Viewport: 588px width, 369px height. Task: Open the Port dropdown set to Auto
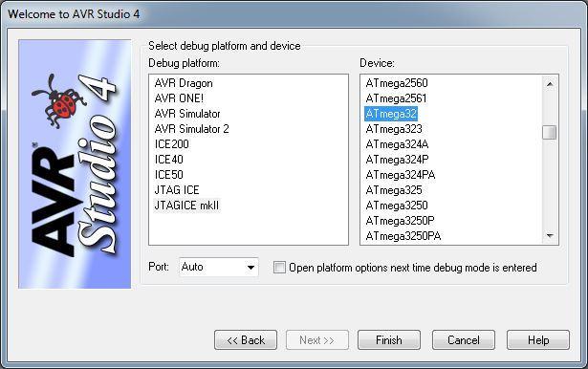tap(219, 267)
